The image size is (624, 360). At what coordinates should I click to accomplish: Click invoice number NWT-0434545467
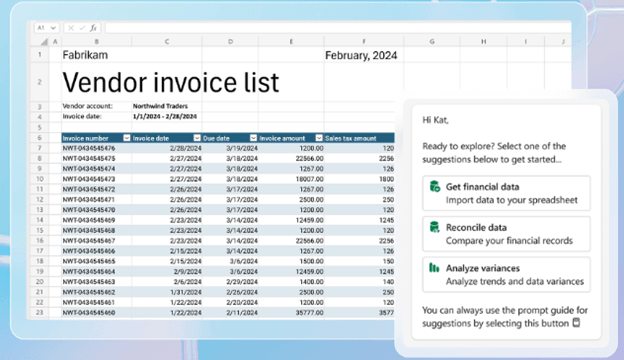[x=89, y=241]
